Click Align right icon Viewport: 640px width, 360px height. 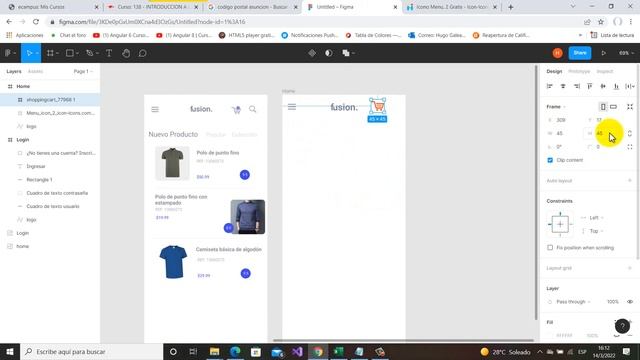pyautogui.click(x=577, y=86)
